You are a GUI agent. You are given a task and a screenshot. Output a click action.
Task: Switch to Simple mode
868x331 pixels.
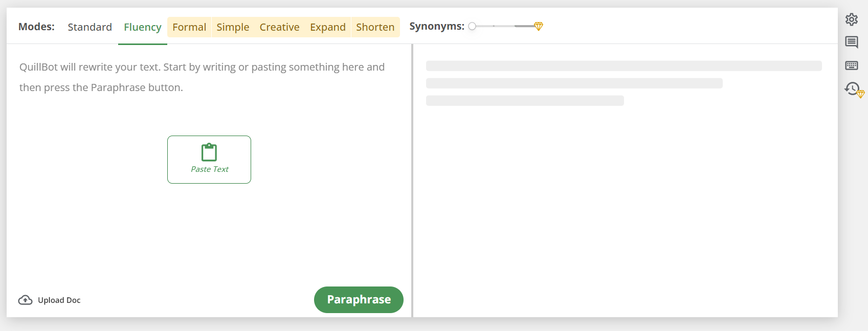point(233,27)
